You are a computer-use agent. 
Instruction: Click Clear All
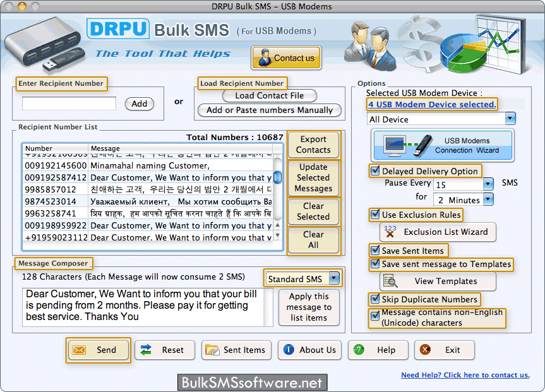(x=313, y=240)
